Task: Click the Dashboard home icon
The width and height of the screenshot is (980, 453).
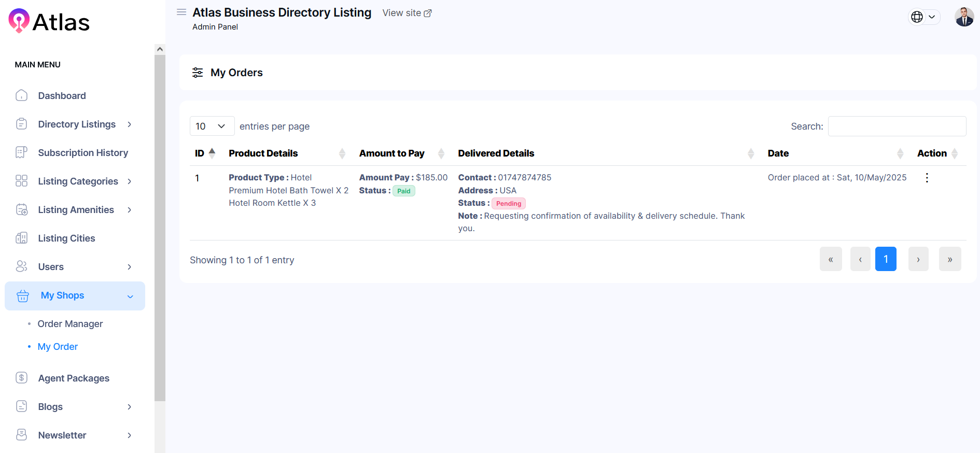Action: click(22, 95)
